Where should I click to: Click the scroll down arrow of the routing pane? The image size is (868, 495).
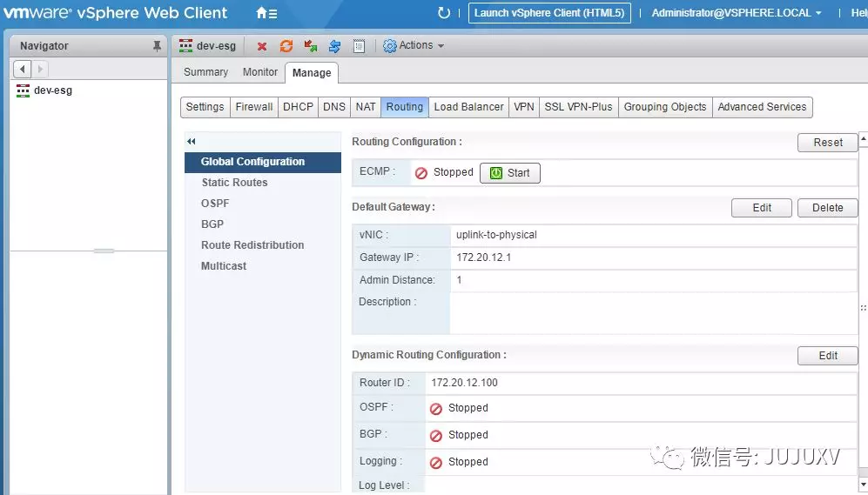click(863, 485)
